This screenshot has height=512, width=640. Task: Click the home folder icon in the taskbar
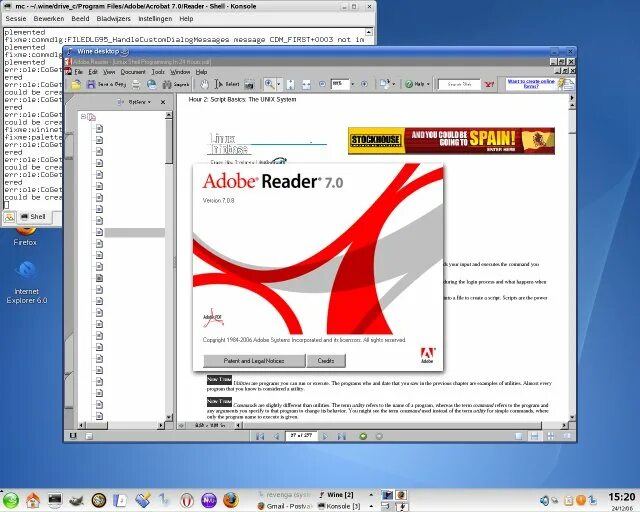click(33, 500)
